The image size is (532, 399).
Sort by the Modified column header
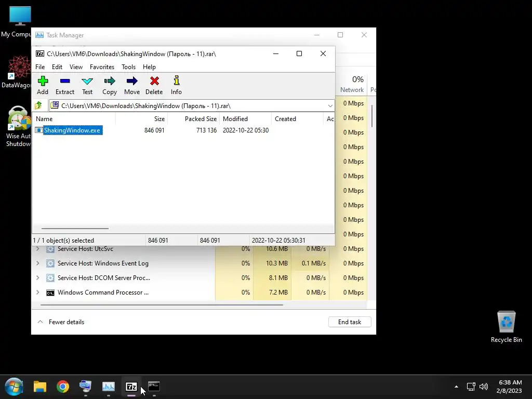pos(246,119)
